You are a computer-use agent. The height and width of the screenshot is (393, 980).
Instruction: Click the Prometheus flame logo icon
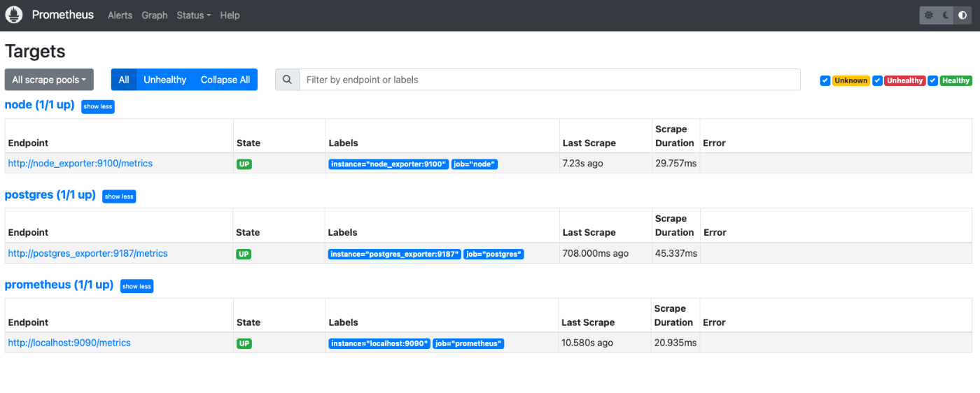click(x=15, y=15)
